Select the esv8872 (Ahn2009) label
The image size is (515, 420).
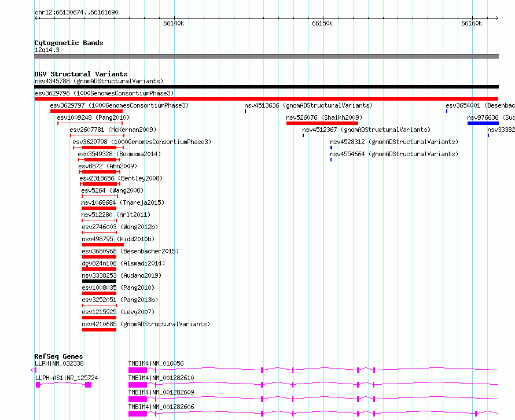tap(108, 166)
